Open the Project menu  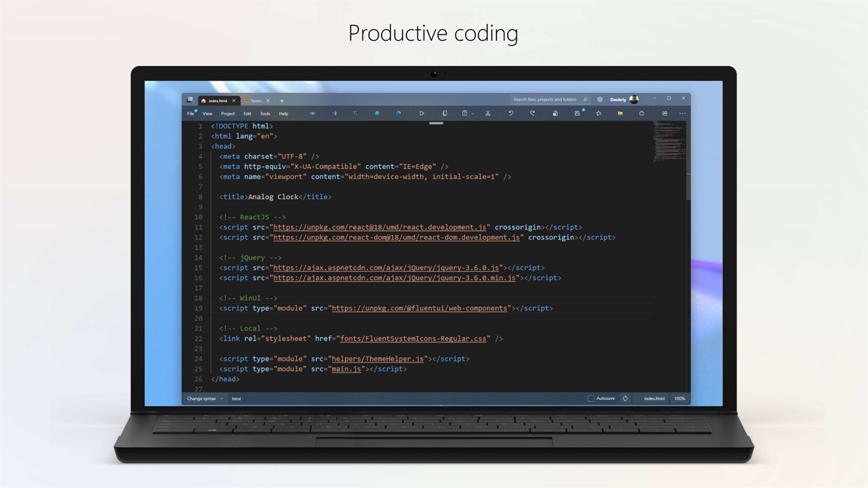point(227,113)
